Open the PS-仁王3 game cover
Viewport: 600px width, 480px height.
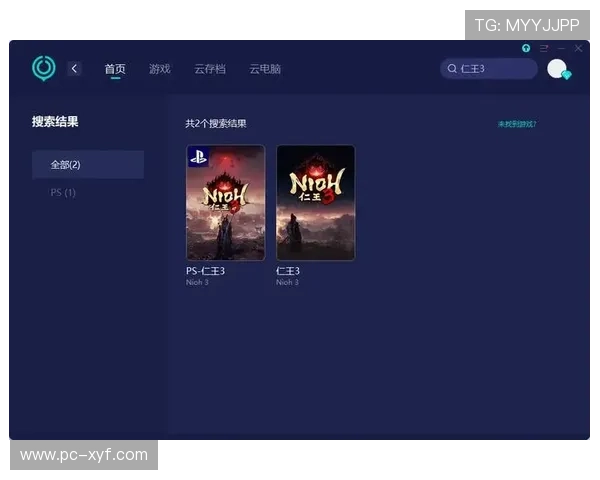225,202
